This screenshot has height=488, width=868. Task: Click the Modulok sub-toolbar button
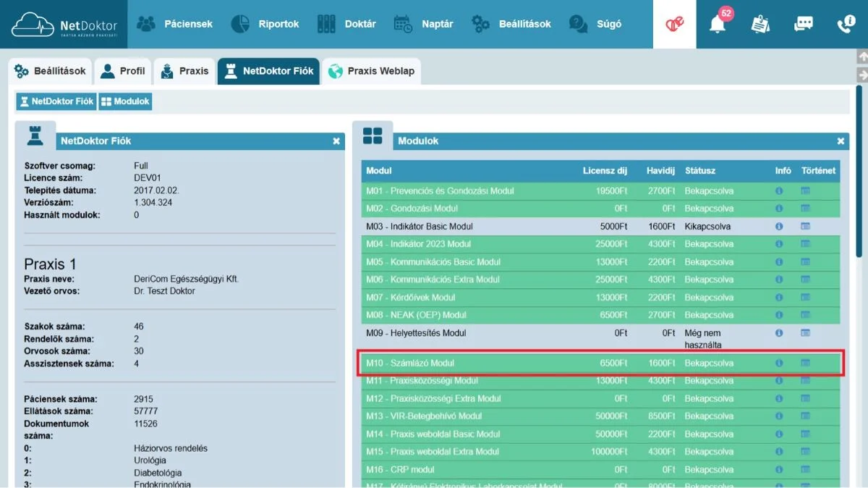click(x=125, y=101)
